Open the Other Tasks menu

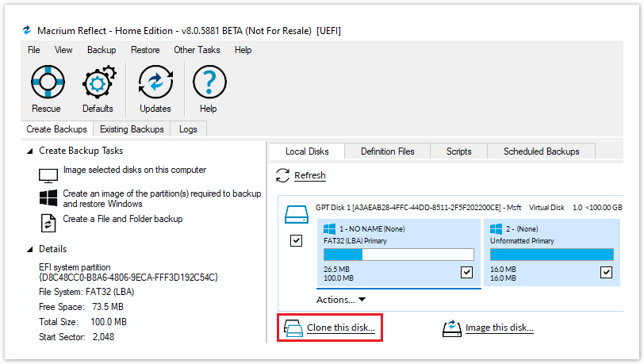point(197,50)
